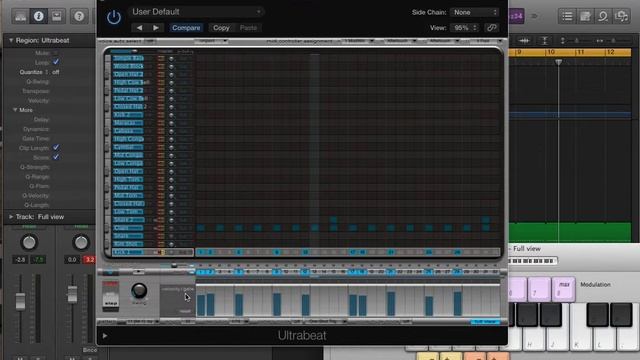Click the Ultrabeat swing knob
Image resolution: width=640 pixels, height=360 pixels.
coord(139,291)
